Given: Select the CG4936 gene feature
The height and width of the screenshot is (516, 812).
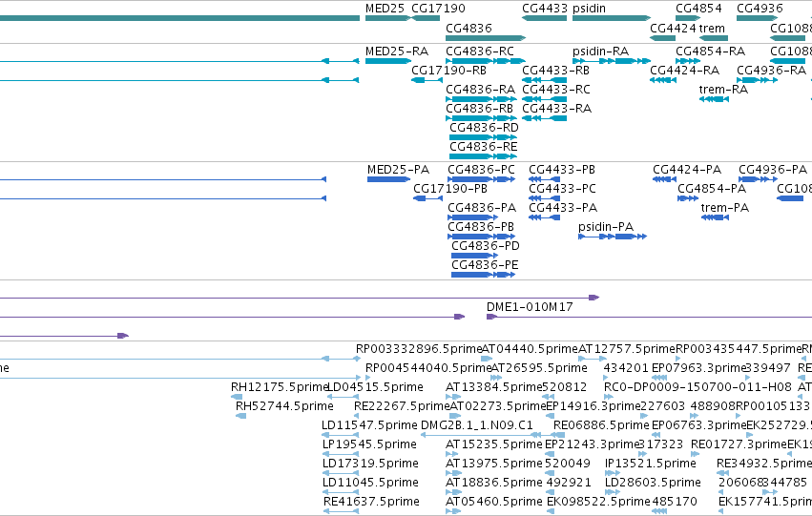Looking at the screenshot, I should (x=757, y=18).
